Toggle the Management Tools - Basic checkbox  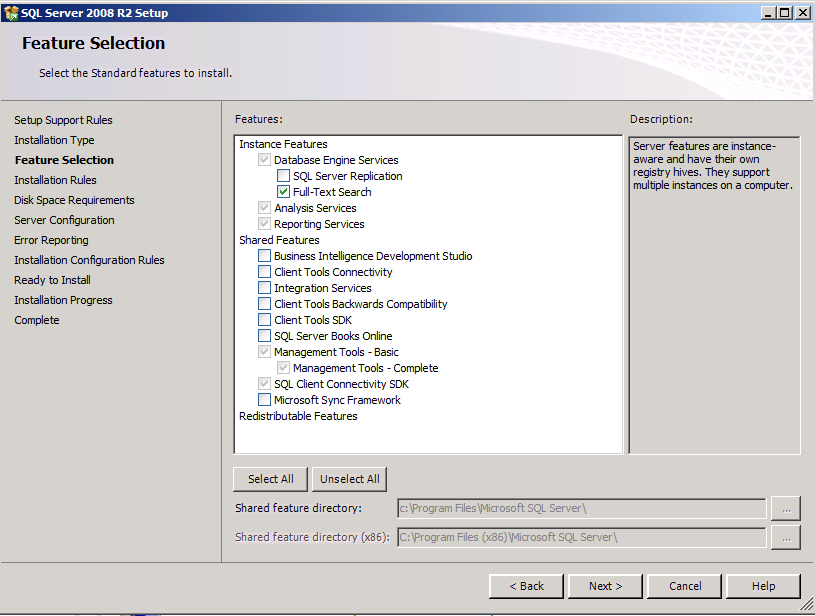coord(265,352)
